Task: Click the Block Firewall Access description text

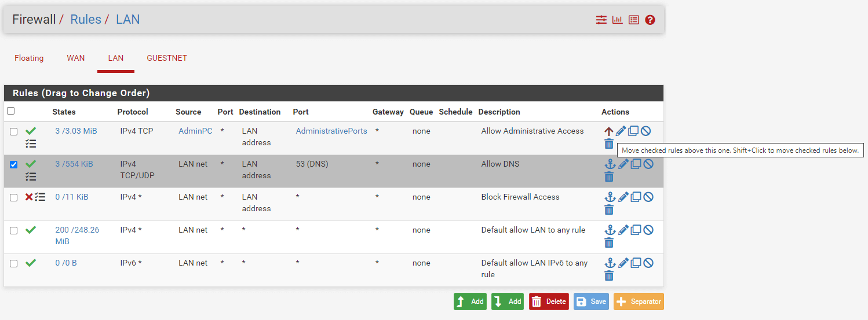Action: (x=520, y=197)
